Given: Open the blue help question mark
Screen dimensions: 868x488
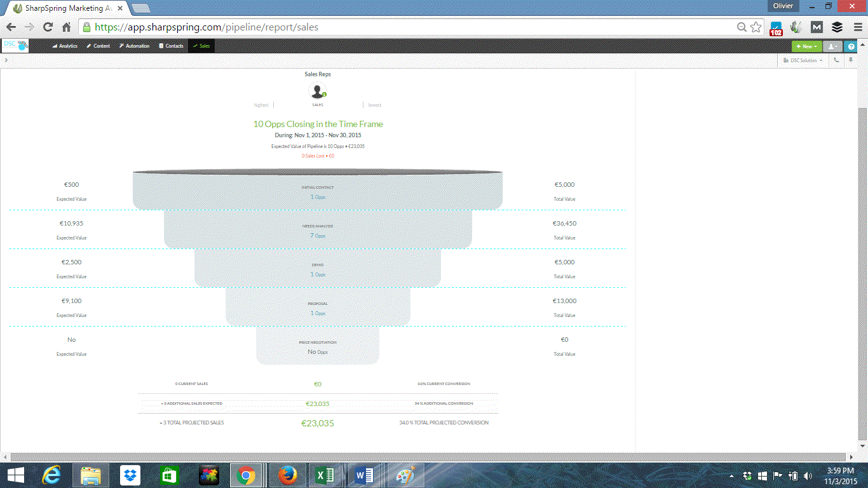Looking at the screenshot, I should pos(851,46).
